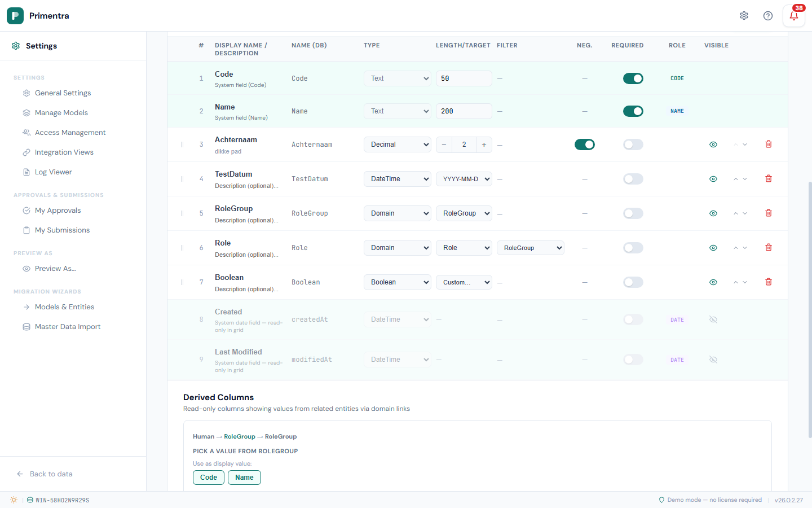Screen dimensions: 812x508
Task: Enable the NEG. toggle for Achternaam
Action: (585, 144)
